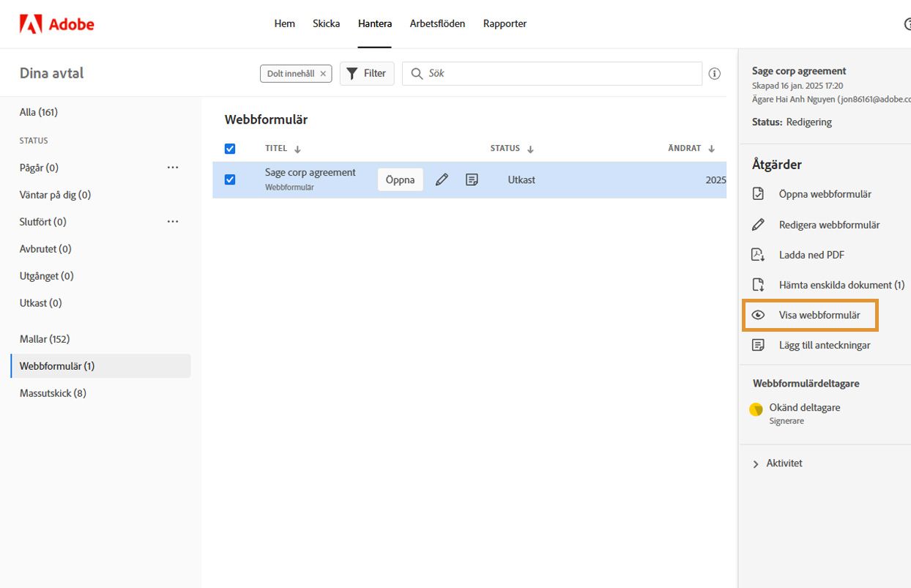This screenshot has width=911, height=588.
Task: Click the notes icon in Sage corp agreement row
Action: pos(472,179)
